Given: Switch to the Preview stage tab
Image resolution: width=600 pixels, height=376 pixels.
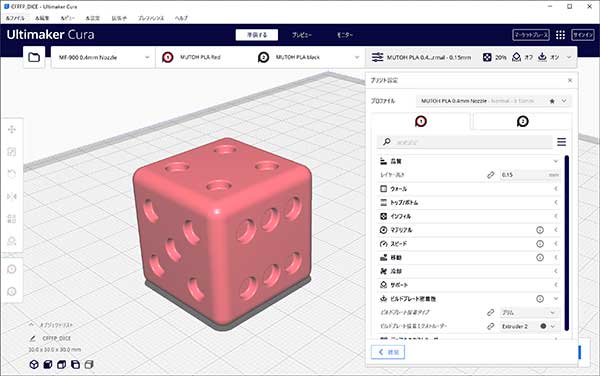Looking at the screenshot, I should tap(302, 35).
